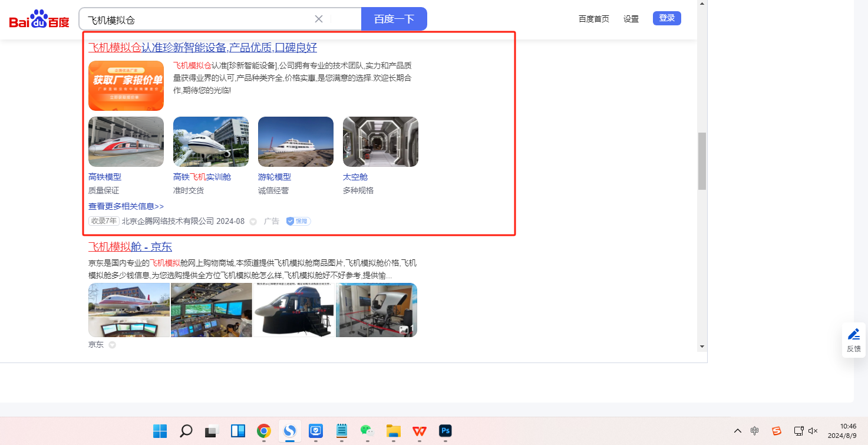
Task: Switch to Sogou browser on the taskbar
Action: point(289,431)
